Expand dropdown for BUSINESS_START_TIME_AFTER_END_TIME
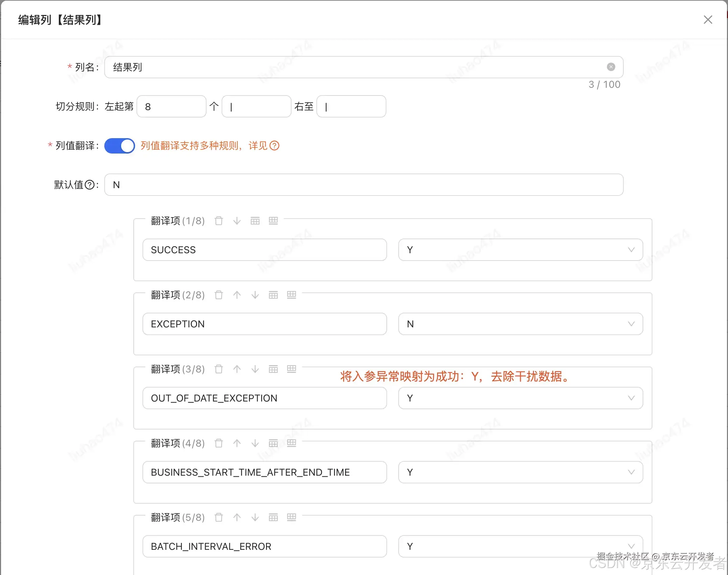Viewport: 728px width, 575px height. point(520,472)
